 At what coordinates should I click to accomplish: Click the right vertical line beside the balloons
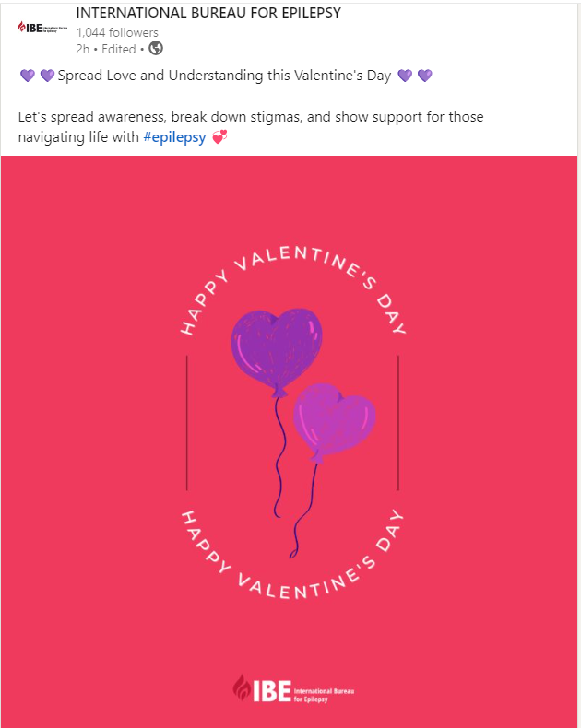pos(398,422)
